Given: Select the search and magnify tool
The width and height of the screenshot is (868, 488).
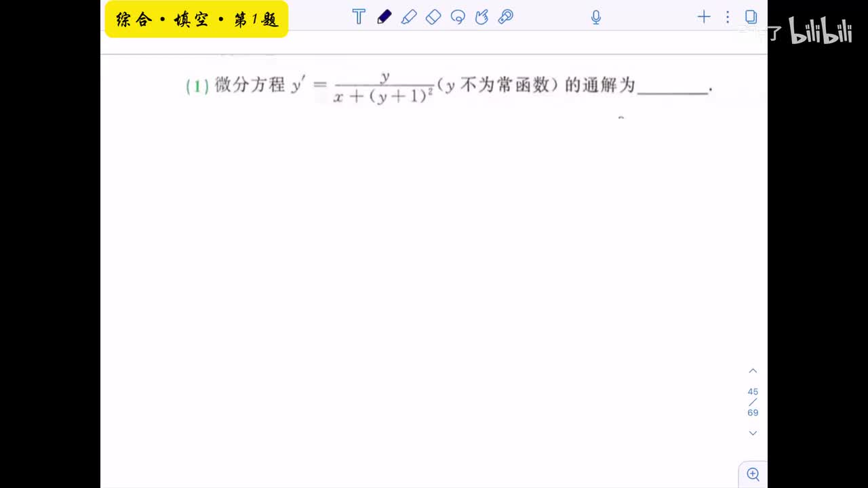Looking at the screenshot, I should click(x=506, y=17).
